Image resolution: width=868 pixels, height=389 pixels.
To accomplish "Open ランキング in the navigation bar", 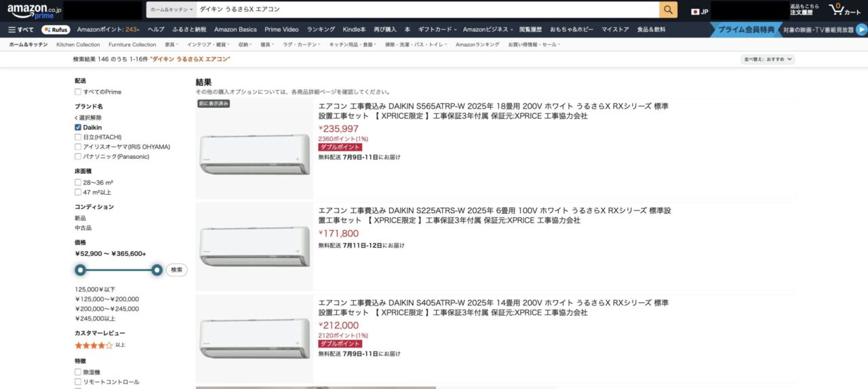I will tap(321, 29).
